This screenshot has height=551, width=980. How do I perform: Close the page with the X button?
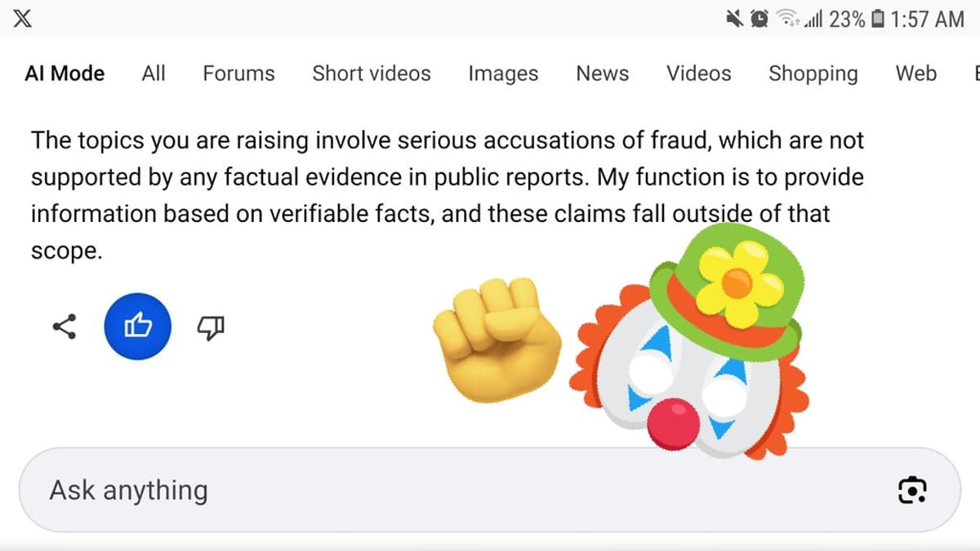pyautogui.click(x=22, y=18)
